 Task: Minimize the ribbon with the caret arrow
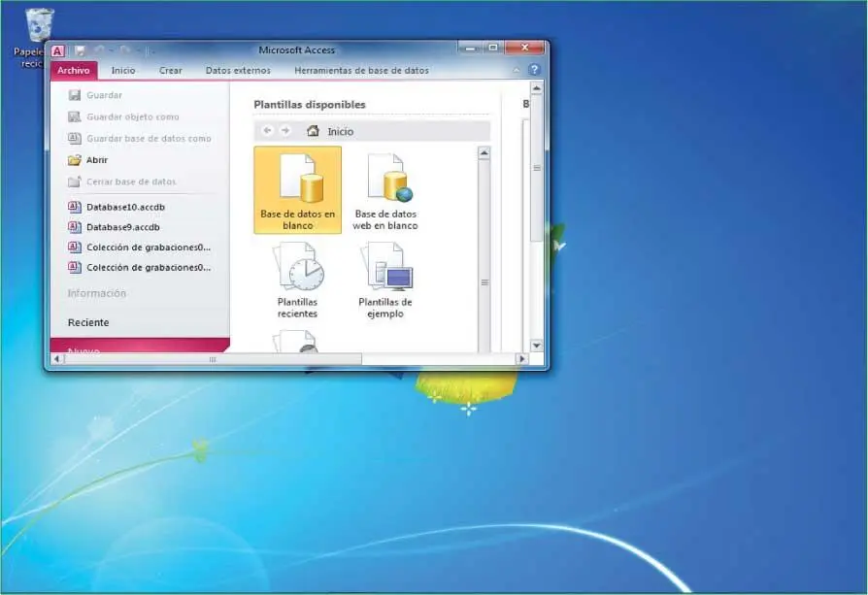pyautogui.click(x=516, y=70)
